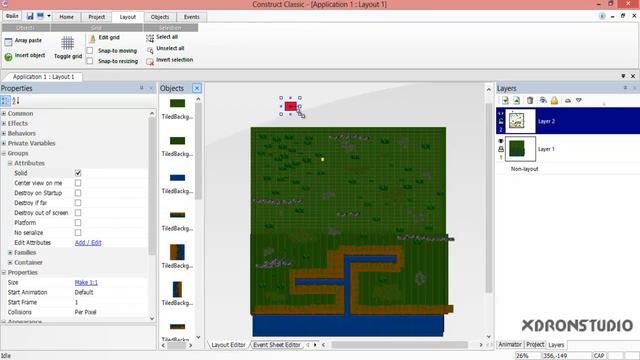Image resolution: width=640 pixels, height=360 pixels.
Task: Move layer up with the up arrow
Action: (568, 100)
